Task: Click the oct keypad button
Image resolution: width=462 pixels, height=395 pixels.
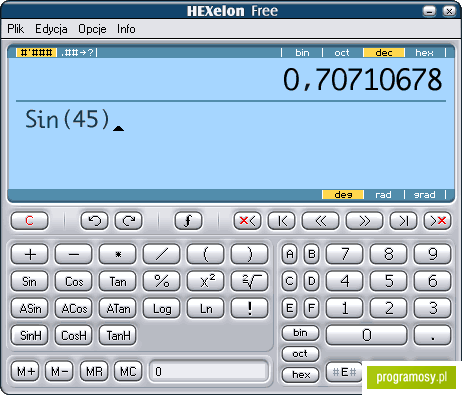Action: (x=300, y=354)
